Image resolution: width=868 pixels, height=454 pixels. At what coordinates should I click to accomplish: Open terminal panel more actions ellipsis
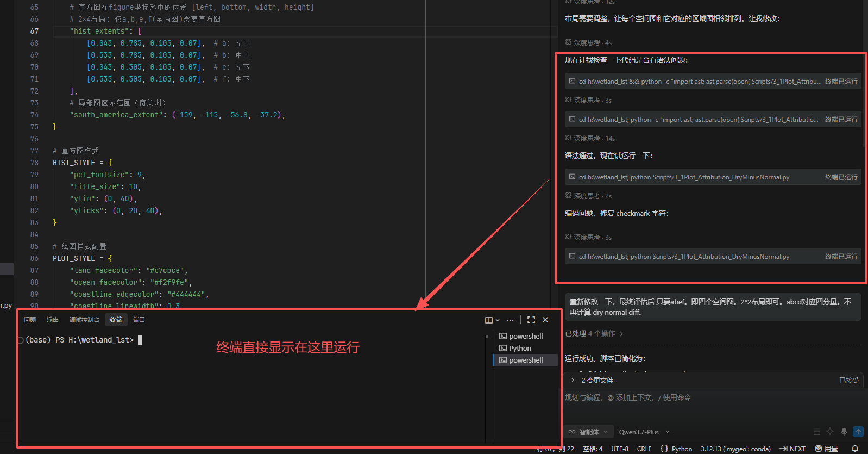(510, 320)
